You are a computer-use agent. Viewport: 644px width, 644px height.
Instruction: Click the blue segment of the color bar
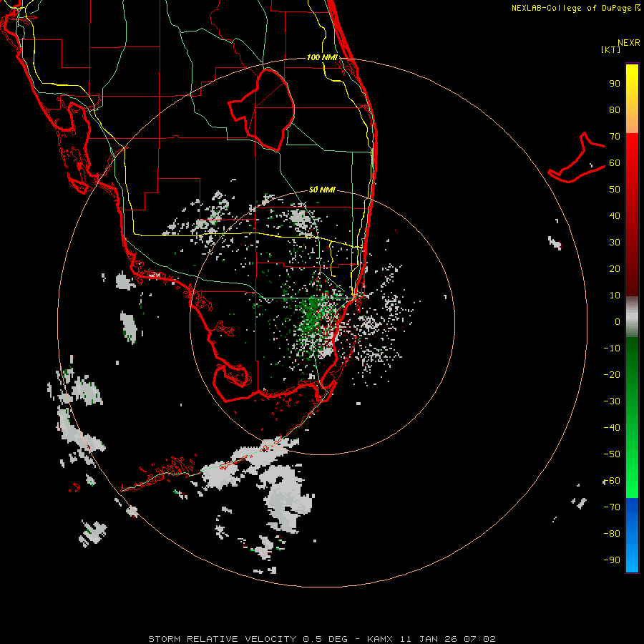[x=632, y=535]
